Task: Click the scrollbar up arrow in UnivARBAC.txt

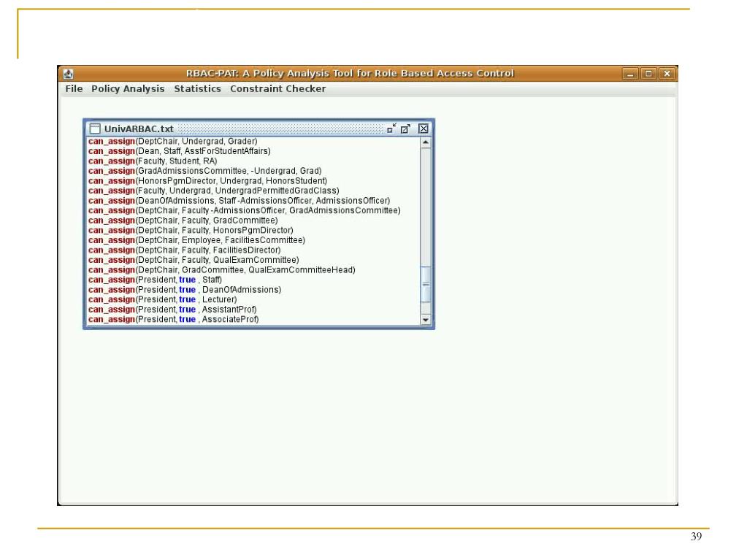Action: point(426,142)
